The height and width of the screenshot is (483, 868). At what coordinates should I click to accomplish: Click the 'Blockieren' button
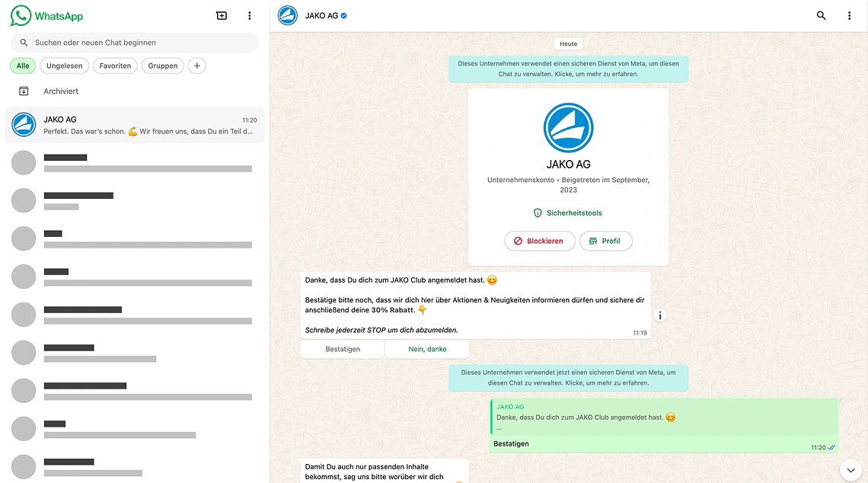(x=540, y=241)
